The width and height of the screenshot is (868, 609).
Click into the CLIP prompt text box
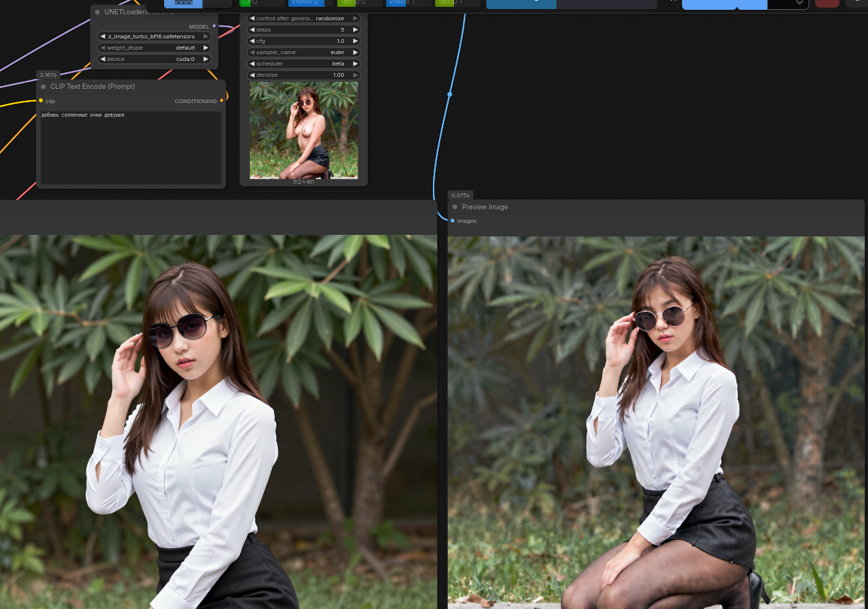(x=131, y=148)
